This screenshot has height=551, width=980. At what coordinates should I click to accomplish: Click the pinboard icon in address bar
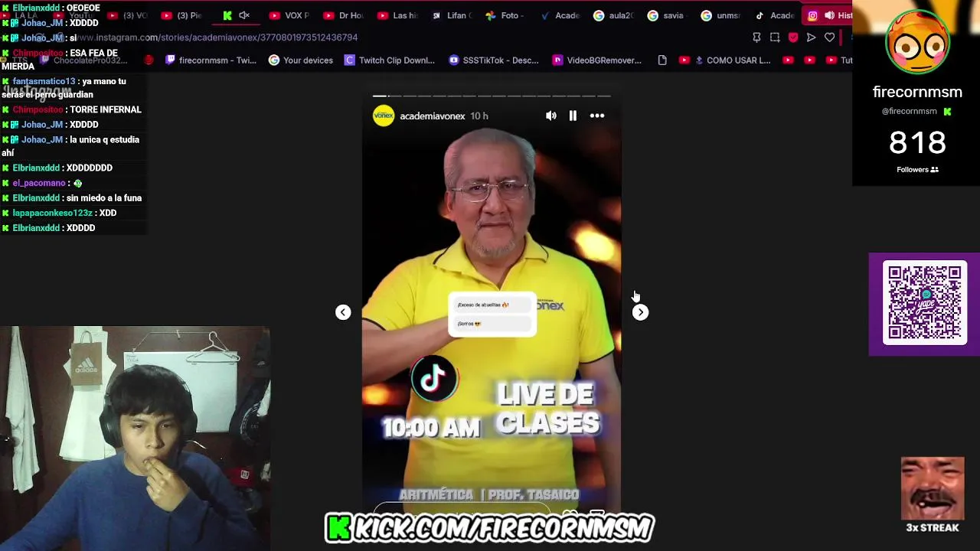[x=756, y=37]
